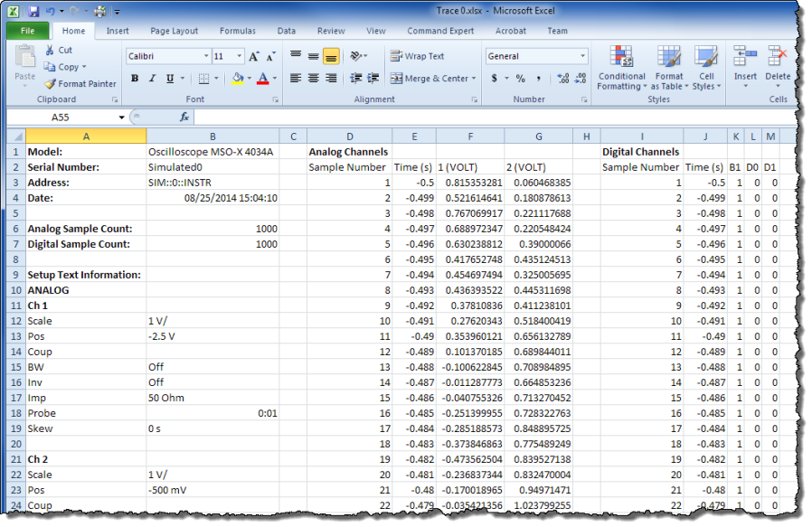812x527 pixels.
Task: Open Format as Table gallery
Action: click(x=669, y=68)
